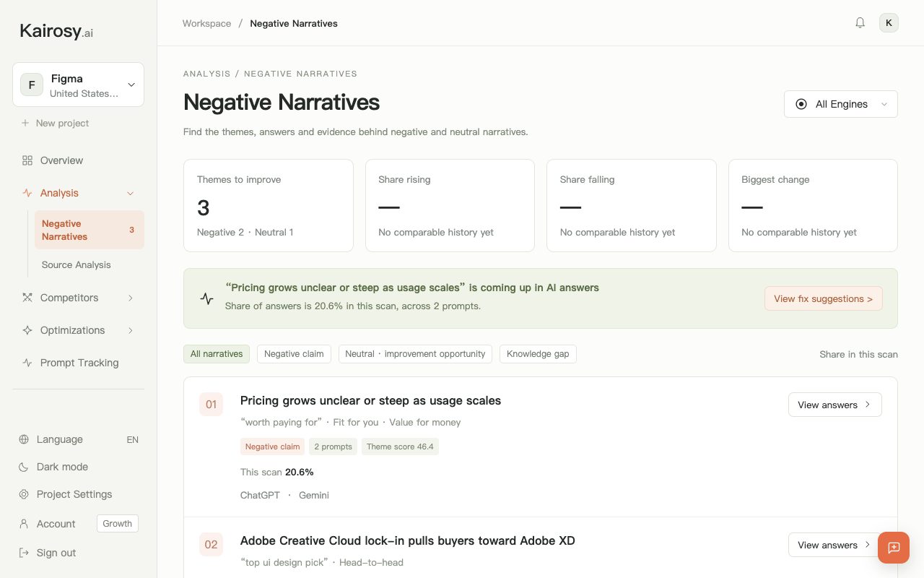Click the Account person icon
The width and height of the screenshot is (924, 578).
24,524
